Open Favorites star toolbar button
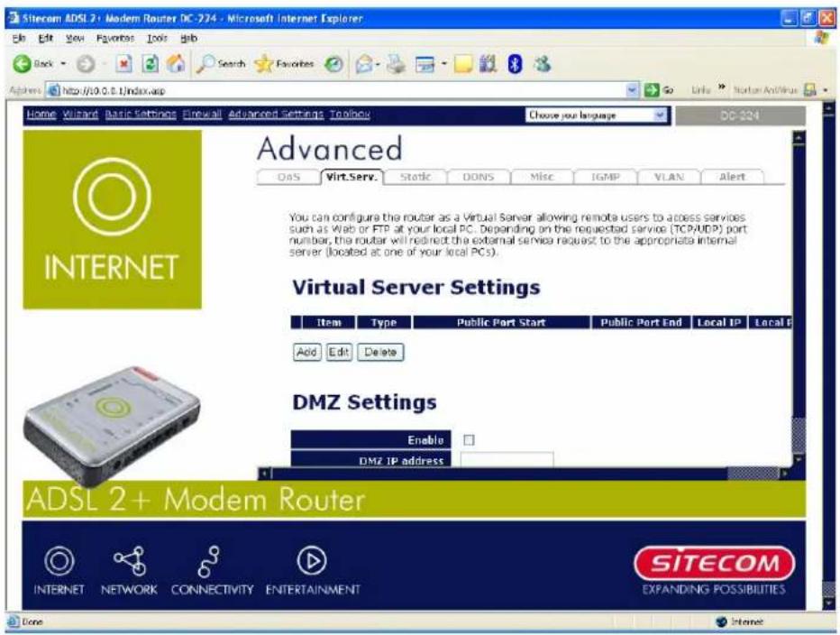 285,64
